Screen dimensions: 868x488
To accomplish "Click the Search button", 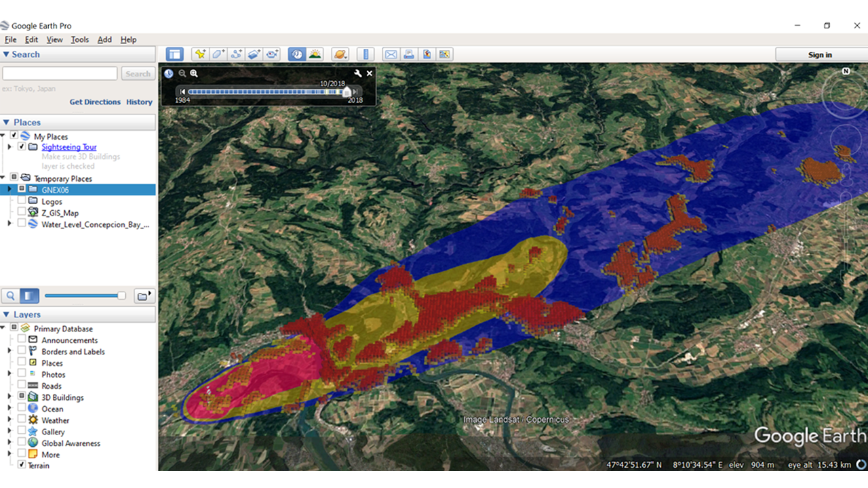I will [138, 74].
